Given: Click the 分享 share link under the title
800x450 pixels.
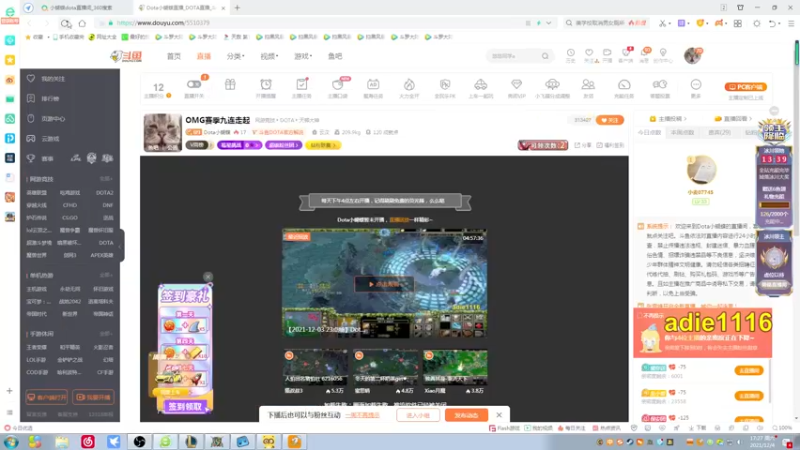Looking at the screenshot, I should 584,145.
